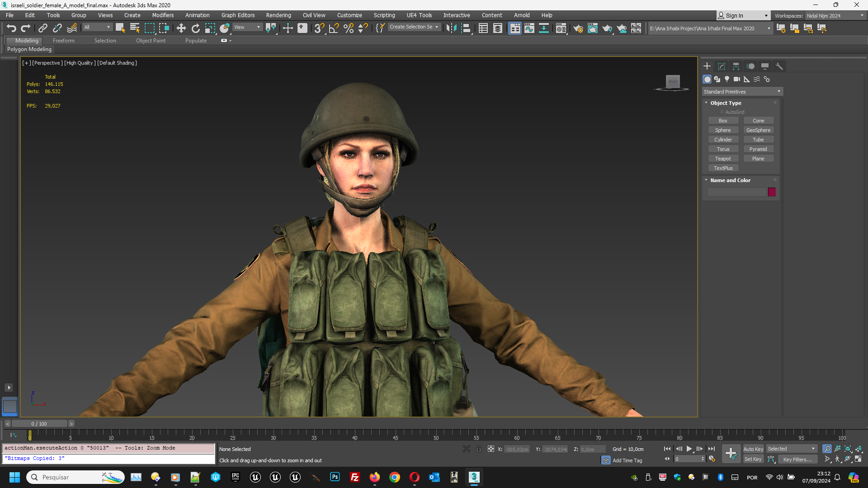Activate the Select and Scale tool
This screenshot has width=868, height=488.
[x=210, y=28]
